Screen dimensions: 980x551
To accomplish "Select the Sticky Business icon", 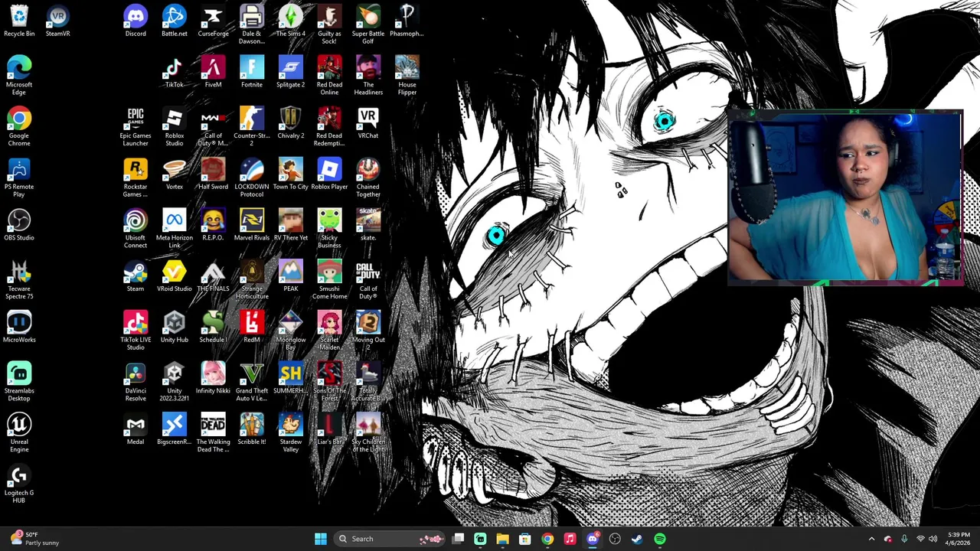I will [x=329, y=228].
